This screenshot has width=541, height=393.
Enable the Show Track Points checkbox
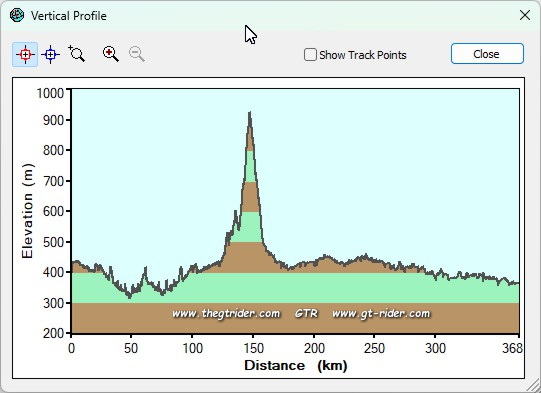click(310, 55)
